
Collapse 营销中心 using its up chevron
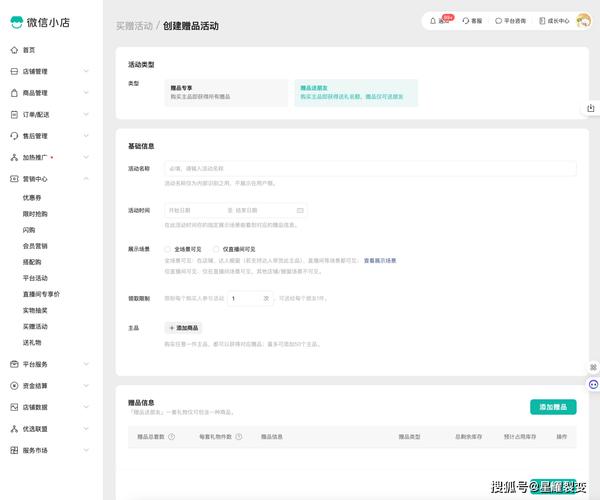tap(86, 178)
